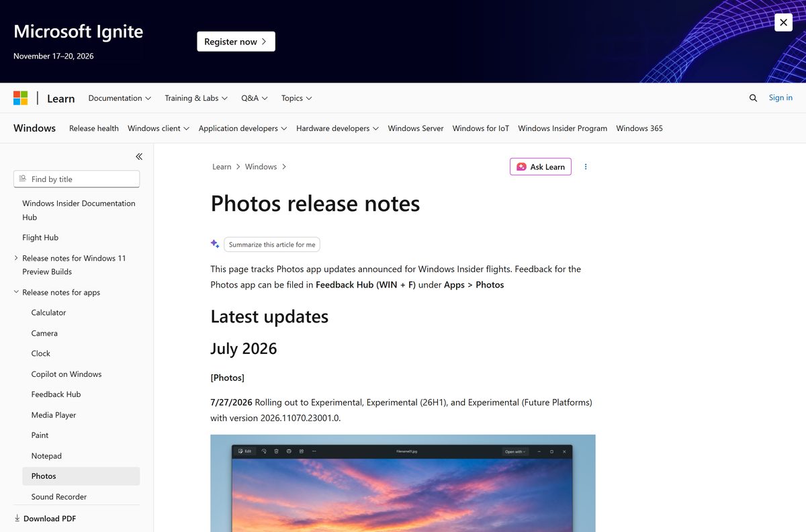The height and width of the screenshot is (532, 806).
Task: Select Feedback Hub in the sidebar
Action: click(56, 394)
